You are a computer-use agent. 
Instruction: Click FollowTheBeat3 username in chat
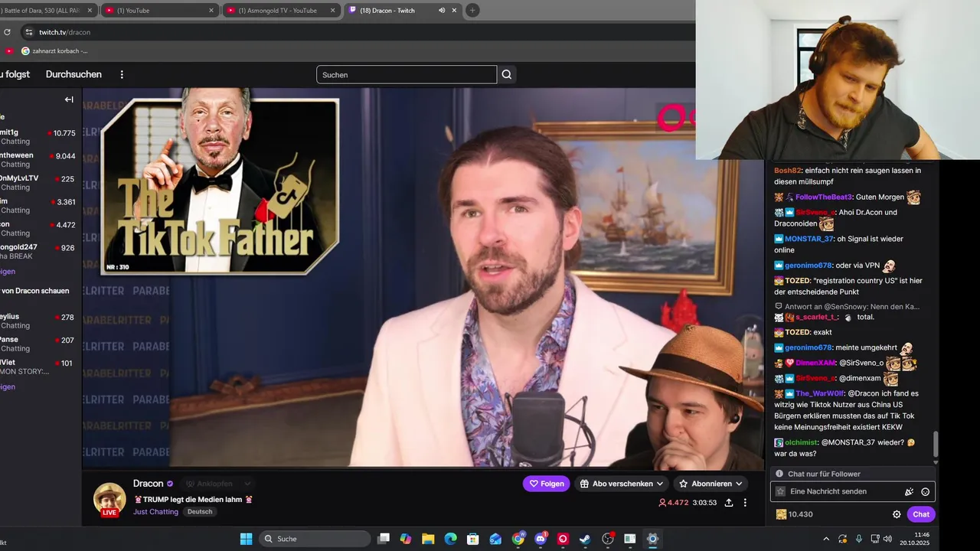(823, 197)
